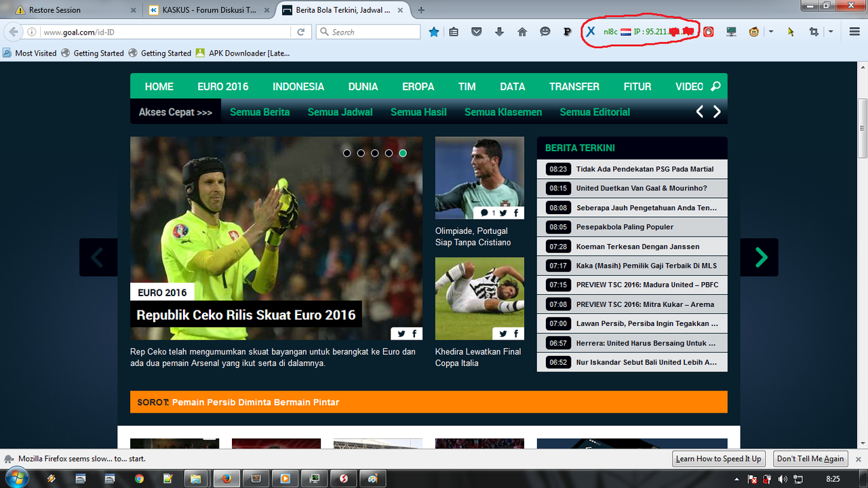
Task: Open the bookmarks list icon
Action: point(454,32)
